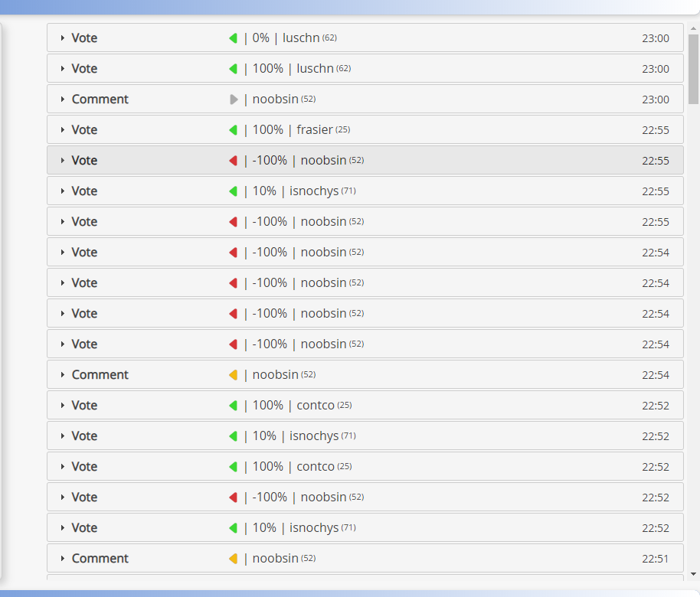
Task: Click "-100%" in the highlighted row
Action: point(270,160)
